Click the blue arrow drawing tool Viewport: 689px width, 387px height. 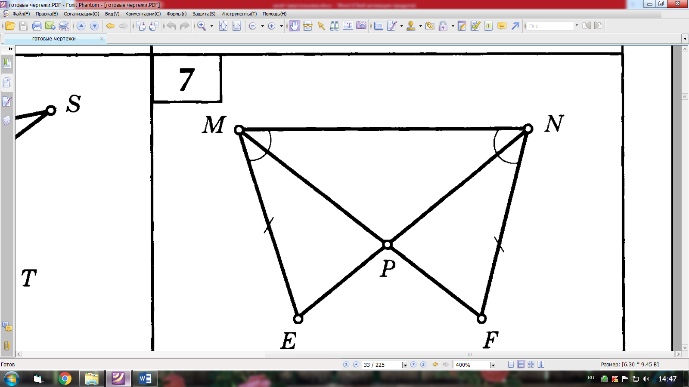point(515,26)
